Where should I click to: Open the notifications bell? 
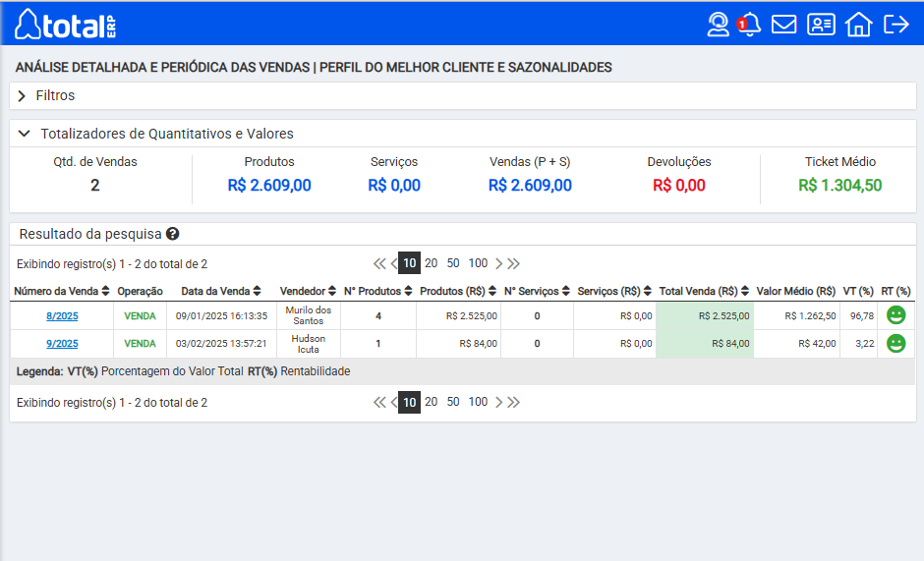click(750, 25)
